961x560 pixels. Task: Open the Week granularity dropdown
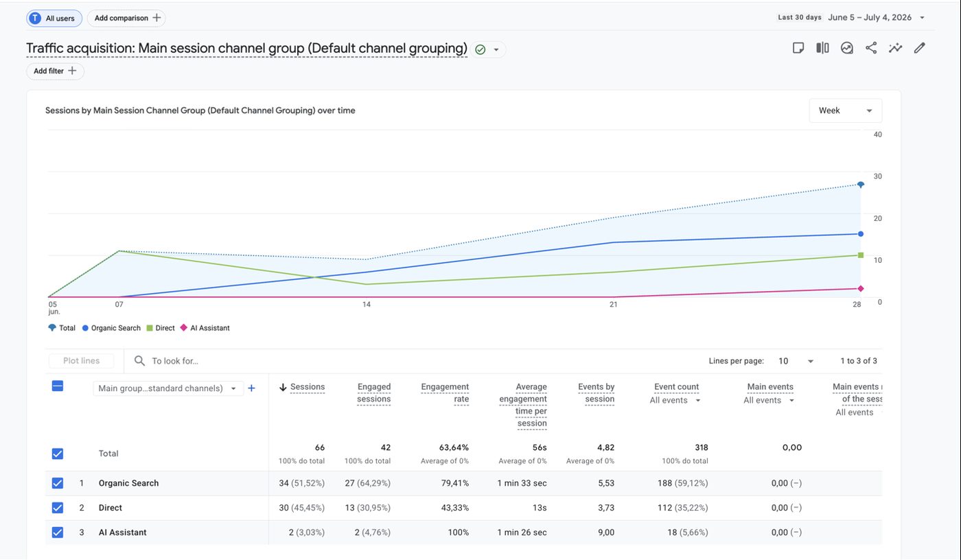click(846, 110)
